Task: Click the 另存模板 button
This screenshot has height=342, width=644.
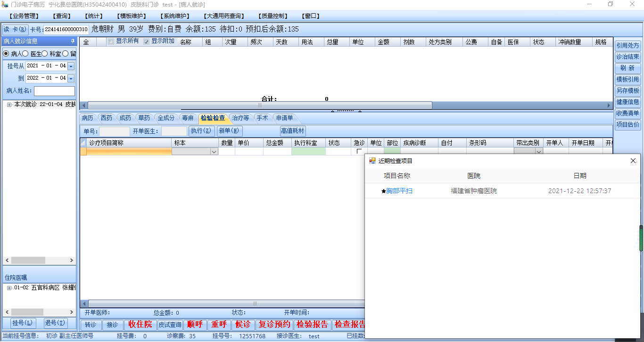Action: pyautogui.click(x=628, y=91)
